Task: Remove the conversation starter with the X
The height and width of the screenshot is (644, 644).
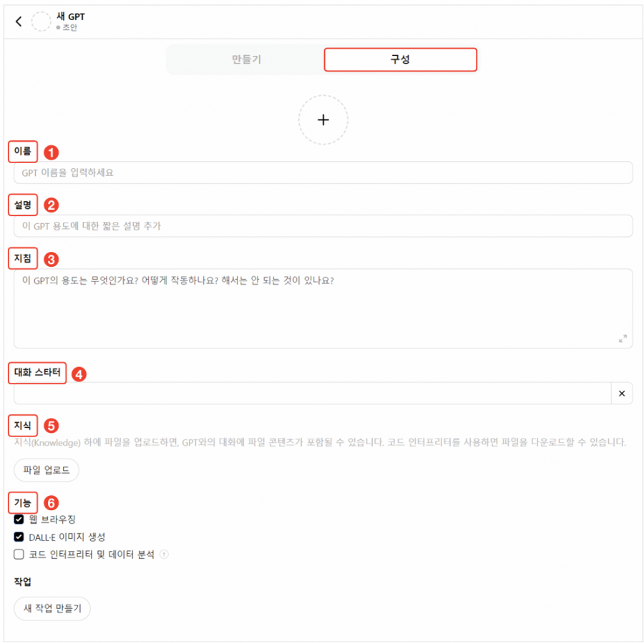Action: tap(622, 394)
